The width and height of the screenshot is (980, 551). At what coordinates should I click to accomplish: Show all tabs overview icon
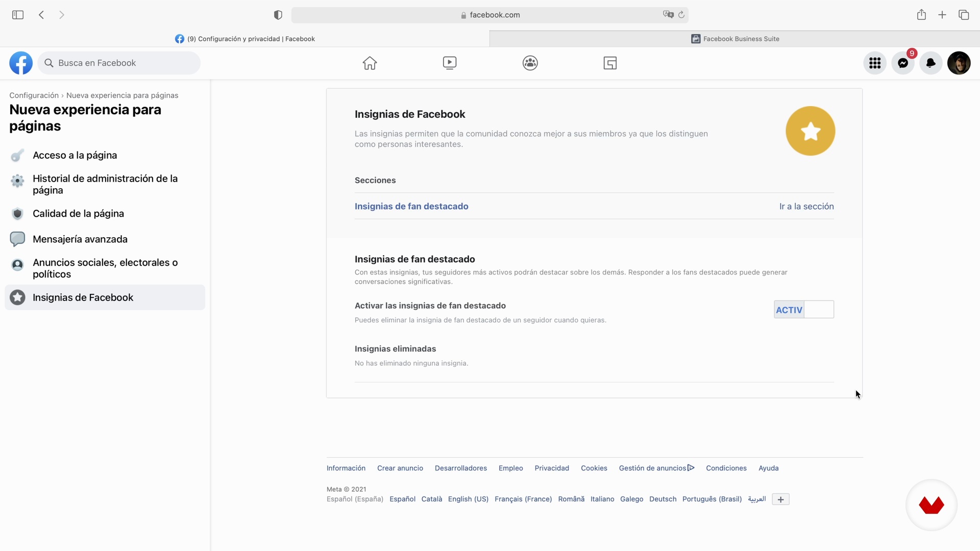tap(964, 15)
